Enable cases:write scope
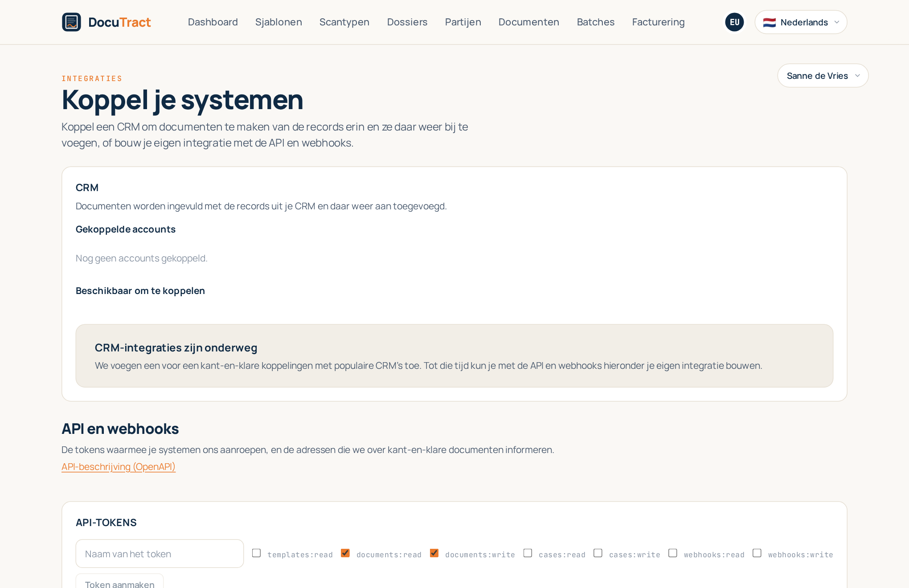909x588 pixels. click(598, 553)
